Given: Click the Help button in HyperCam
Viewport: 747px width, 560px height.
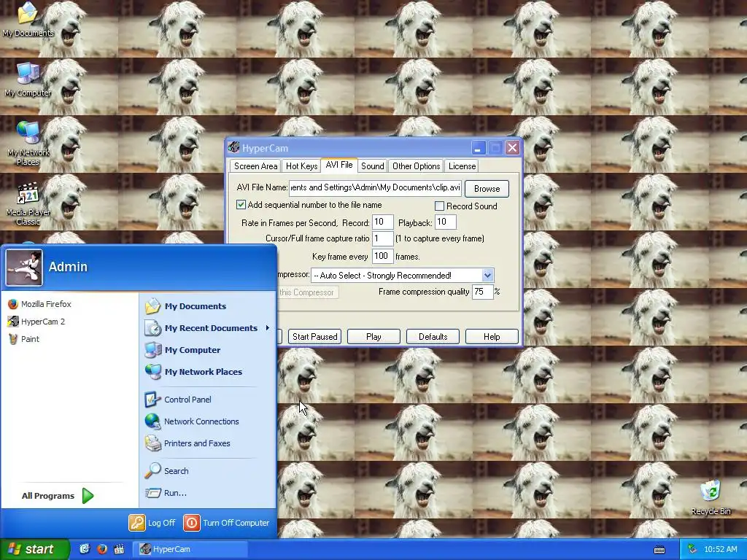Looking at the screenshot, I should (492, 337).
